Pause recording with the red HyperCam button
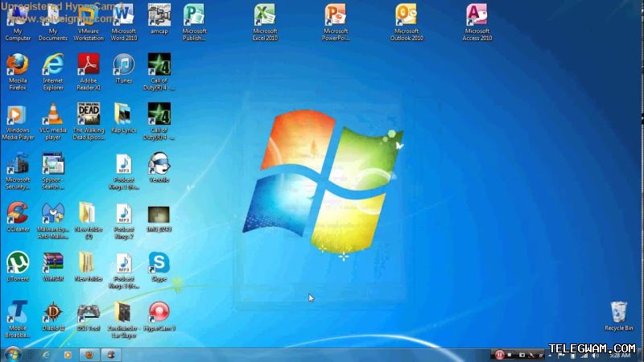 pos(499,355)
